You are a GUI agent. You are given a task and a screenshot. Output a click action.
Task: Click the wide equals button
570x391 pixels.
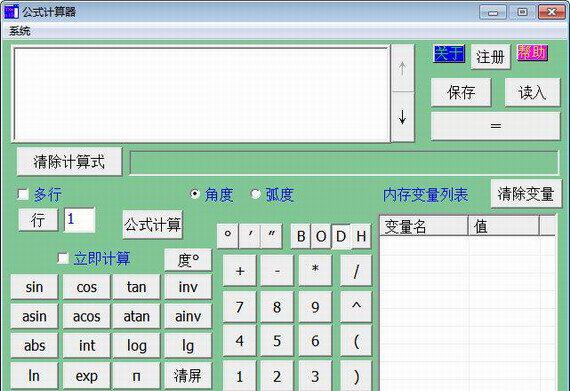tap(495, 126)
